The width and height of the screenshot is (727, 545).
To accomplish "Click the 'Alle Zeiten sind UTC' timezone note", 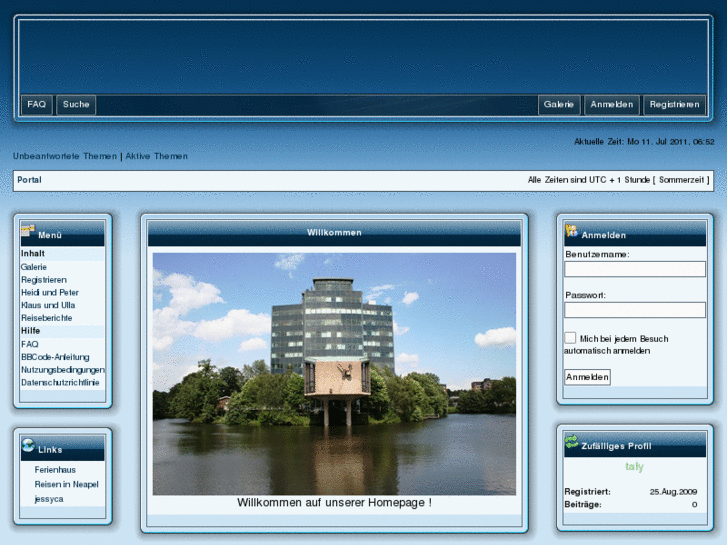I will [x=619, y=180].
